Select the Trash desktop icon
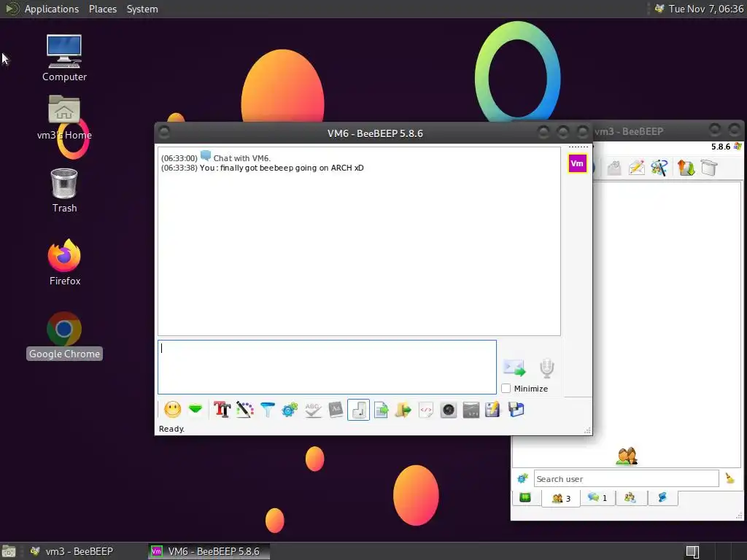Viewport: 747px width, 560px height. coord(64,190)
